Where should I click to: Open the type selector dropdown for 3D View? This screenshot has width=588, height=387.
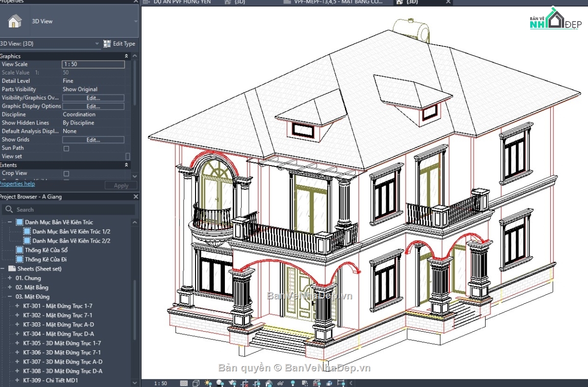[136, 22]
